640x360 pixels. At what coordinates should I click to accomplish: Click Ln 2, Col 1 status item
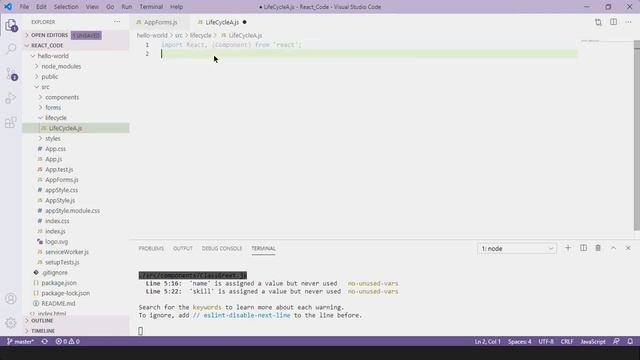[487, 341]
